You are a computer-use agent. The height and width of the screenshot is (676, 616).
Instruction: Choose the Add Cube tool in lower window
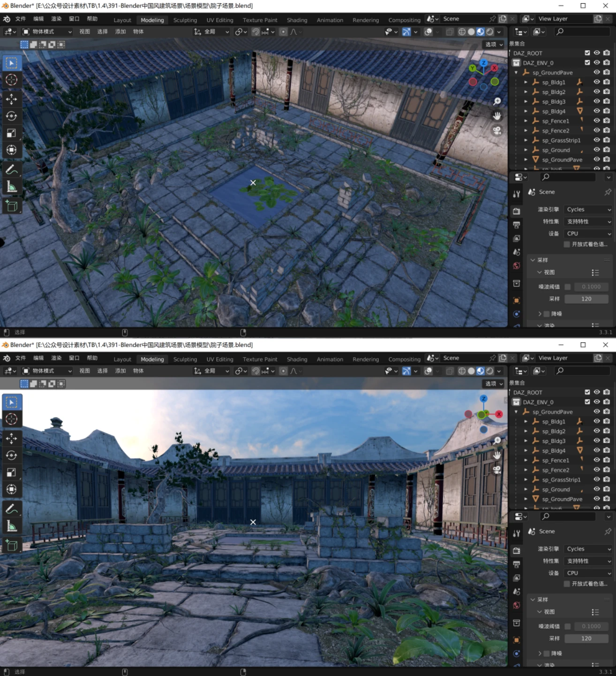click(11, 545)
